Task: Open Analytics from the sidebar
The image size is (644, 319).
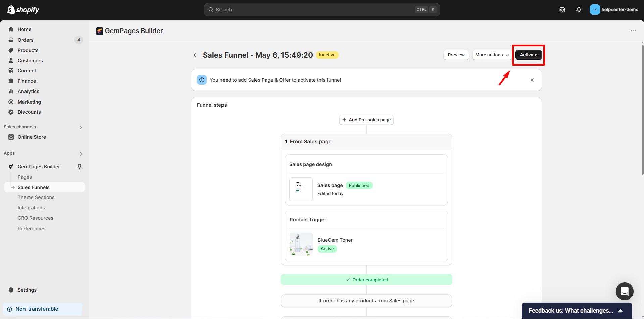Action: coord(29,91)
